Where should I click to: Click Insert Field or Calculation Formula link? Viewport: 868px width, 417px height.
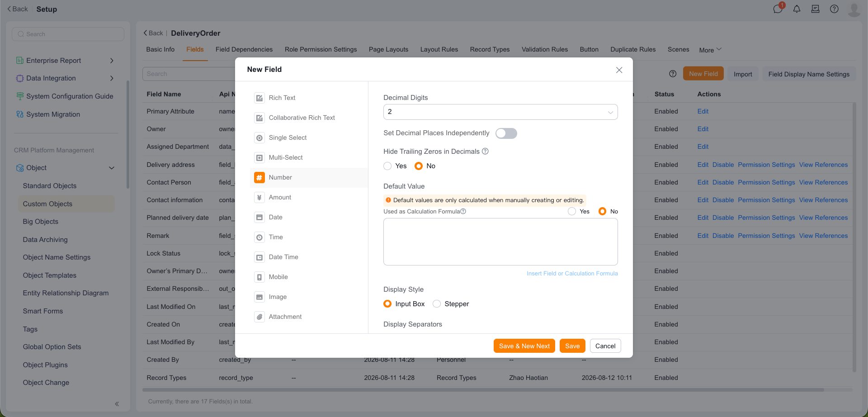572,273
